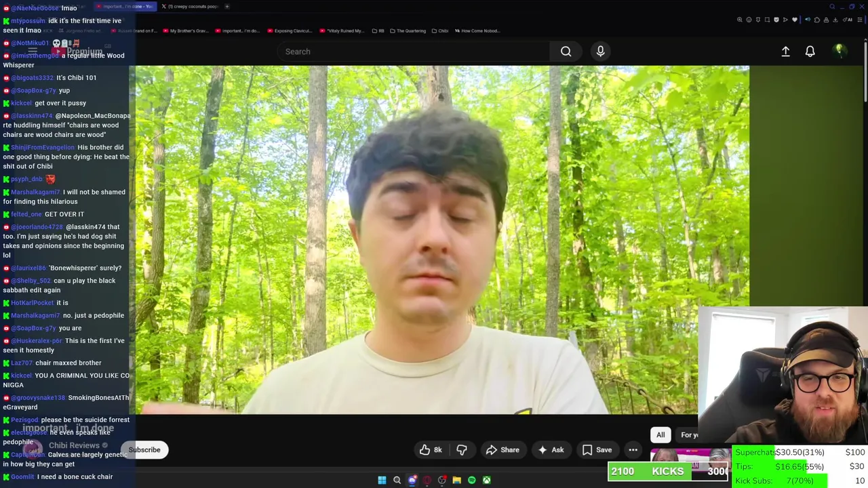Image resolution: width=868 pixels, height=488 pixels.
Task: Open a new browser tab with plus
Action: click(x=227, y=7)
